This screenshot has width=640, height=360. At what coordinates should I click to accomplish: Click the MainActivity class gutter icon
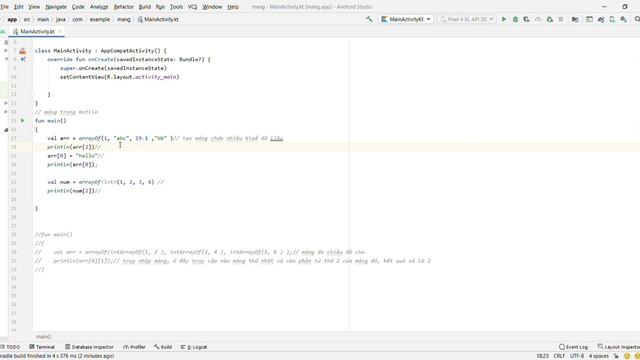[x=22, y=51]
